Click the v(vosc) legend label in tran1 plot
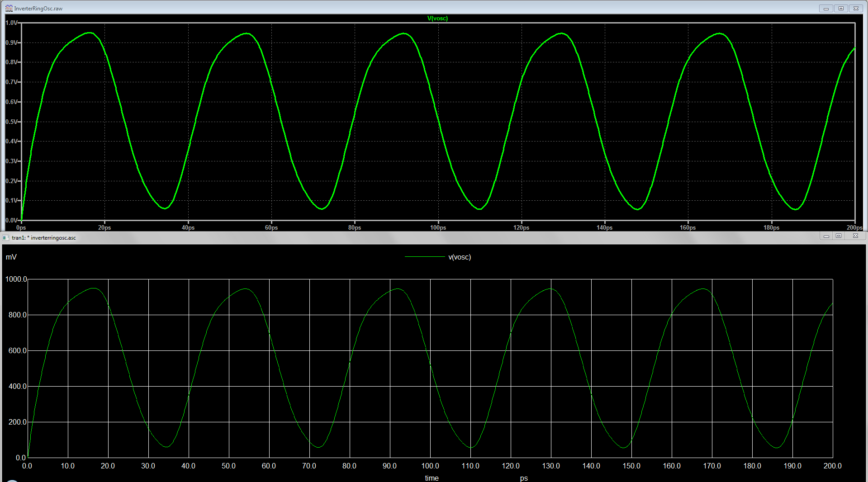 coord(460,257)
